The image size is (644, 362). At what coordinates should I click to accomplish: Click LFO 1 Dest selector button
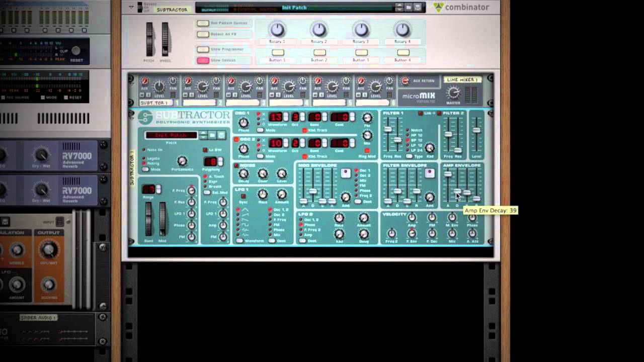272,241
